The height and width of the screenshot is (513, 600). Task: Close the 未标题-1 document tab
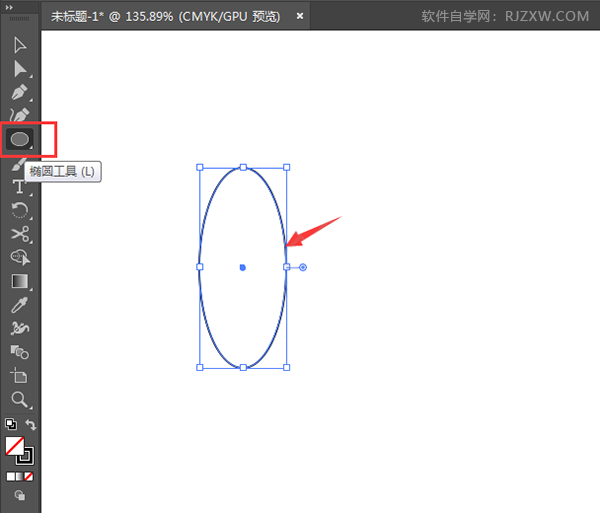(x=300, y=16)
